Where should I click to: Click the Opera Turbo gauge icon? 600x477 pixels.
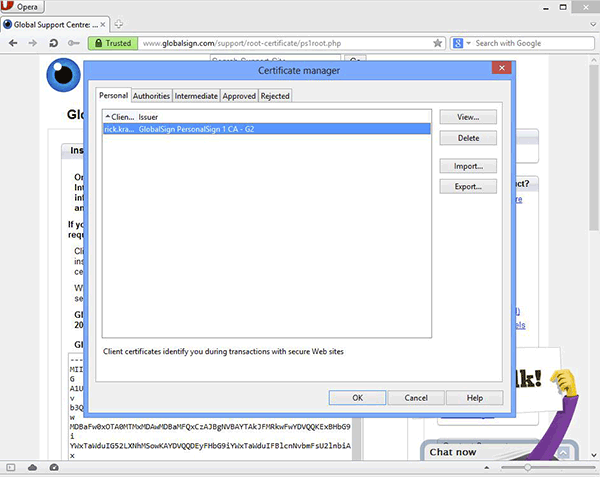[x=54, y=467]
